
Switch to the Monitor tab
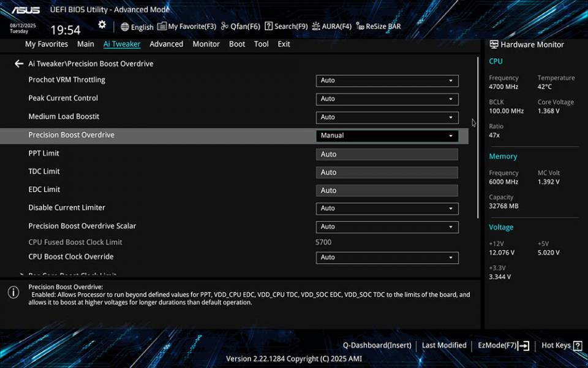click(x=206, y=44)
